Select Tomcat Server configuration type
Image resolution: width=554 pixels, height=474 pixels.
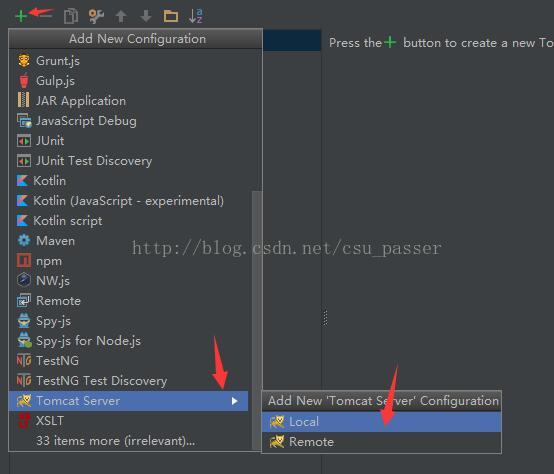[x=128, y=401]
